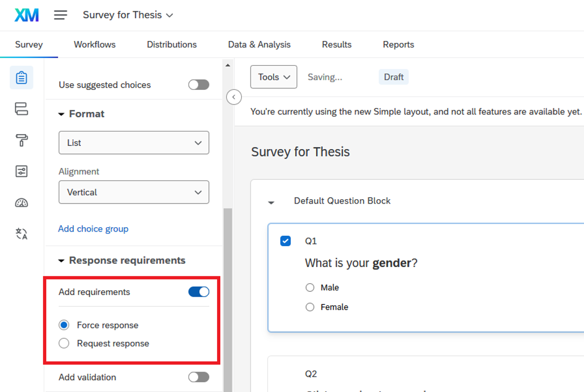Open the hamburger navigation menu

point(60,15)
